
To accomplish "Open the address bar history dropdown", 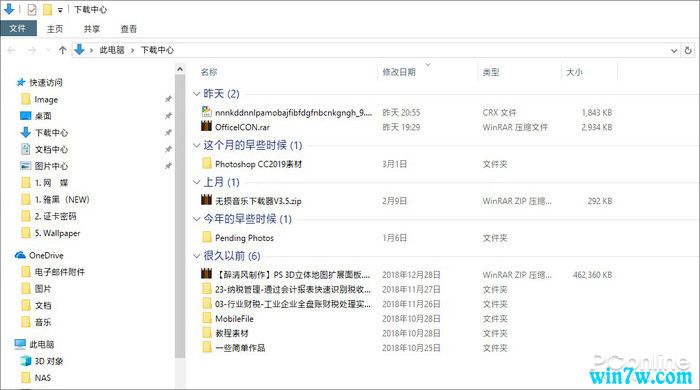I will click(x=674, y=50).
